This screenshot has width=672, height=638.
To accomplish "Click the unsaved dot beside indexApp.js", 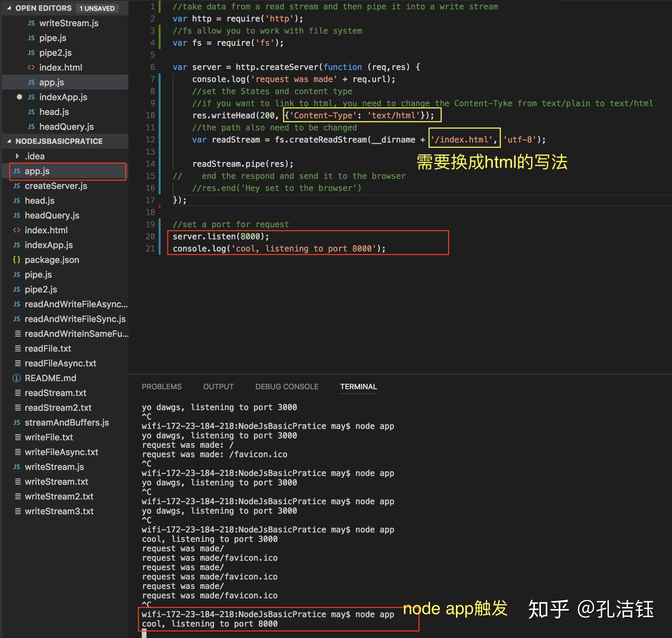I will click(19, 97).
